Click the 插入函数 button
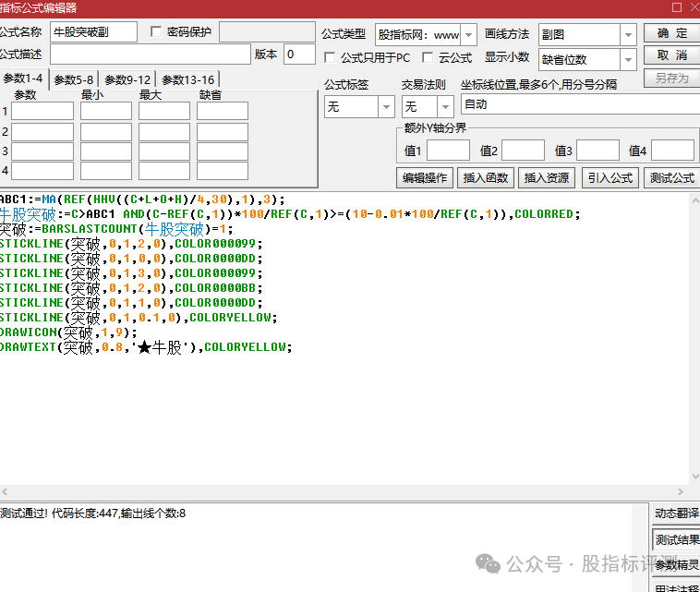700x592 pixels. coord(486,178)
